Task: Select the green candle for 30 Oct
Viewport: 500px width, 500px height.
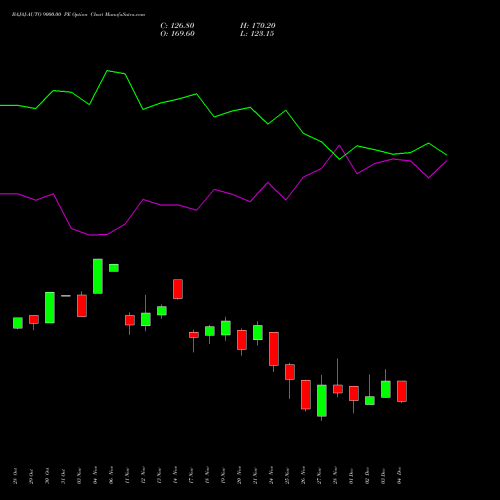Action: [50, 307]
